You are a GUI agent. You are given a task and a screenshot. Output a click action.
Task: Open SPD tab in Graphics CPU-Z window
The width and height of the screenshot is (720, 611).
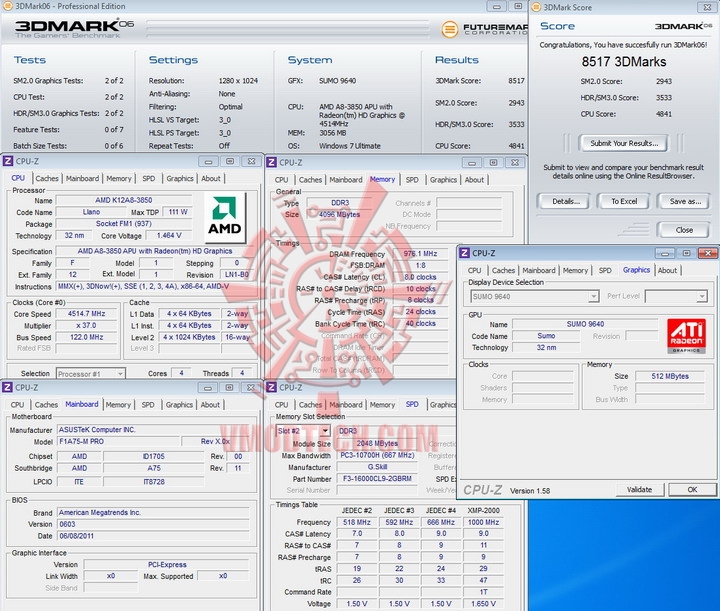pos(605,270)
